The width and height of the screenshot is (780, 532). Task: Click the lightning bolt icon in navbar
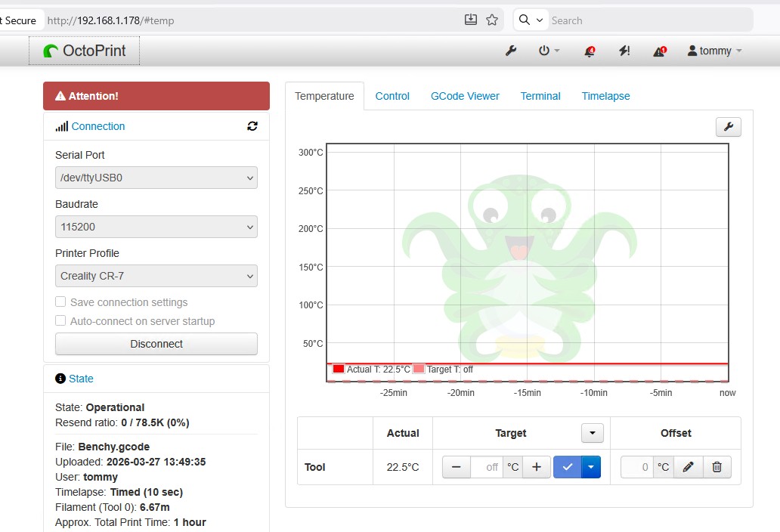tap(624, 51)
